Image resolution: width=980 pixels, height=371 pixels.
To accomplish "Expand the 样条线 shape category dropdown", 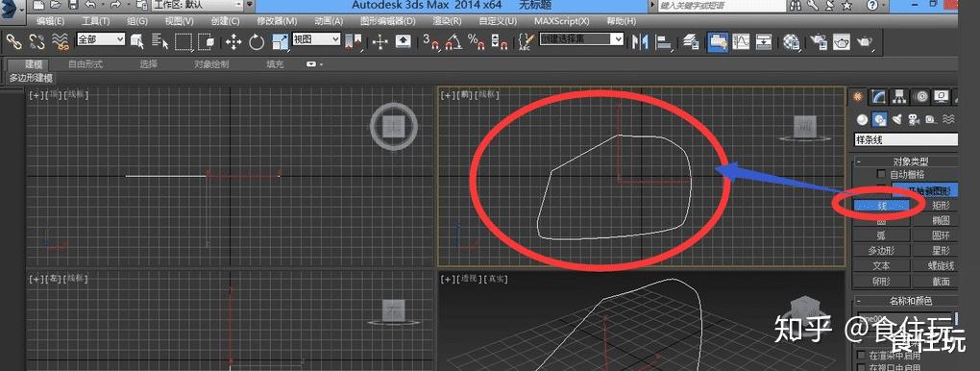I will coord(906,139).
